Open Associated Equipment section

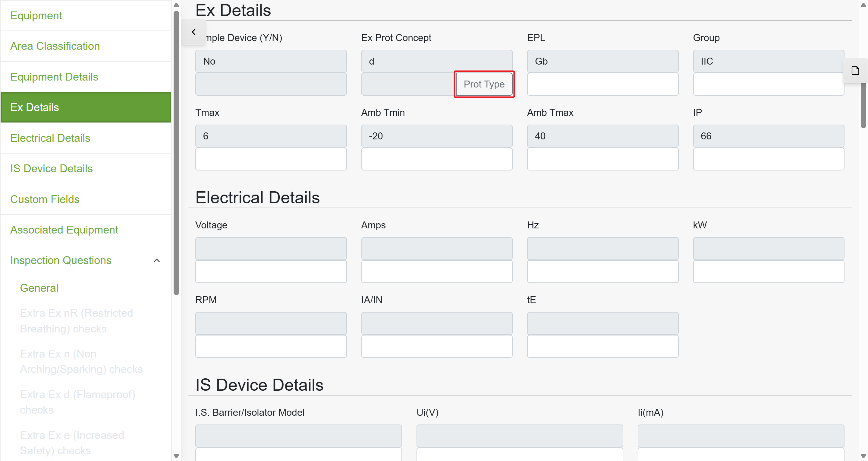click(86, 230)
